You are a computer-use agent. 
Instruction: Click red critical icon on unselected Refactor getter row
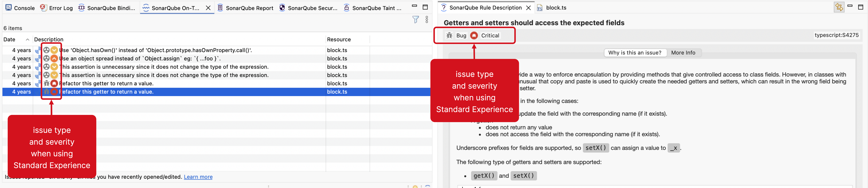pos(54,83)
